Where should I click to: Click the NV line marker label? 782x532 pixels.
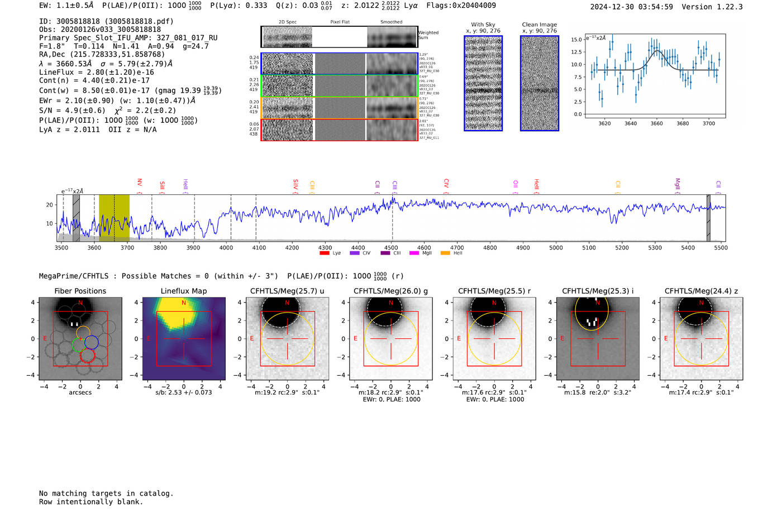140,183
